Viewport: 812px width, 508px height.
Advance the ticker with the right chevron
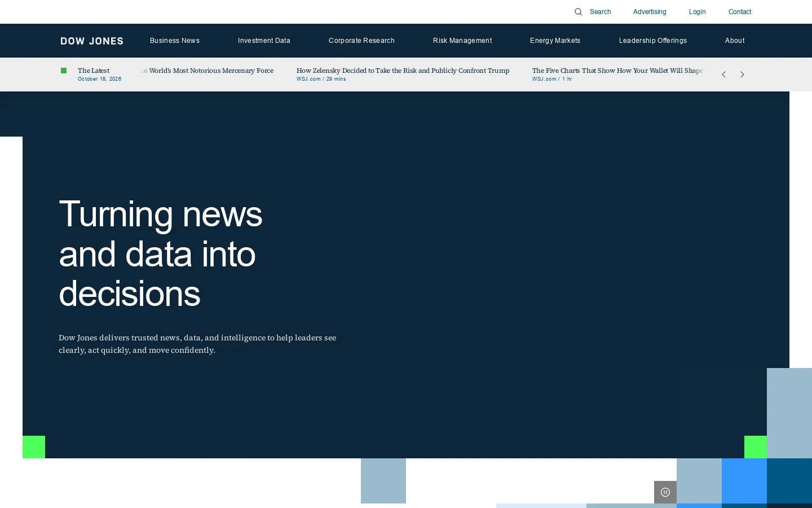742,75
